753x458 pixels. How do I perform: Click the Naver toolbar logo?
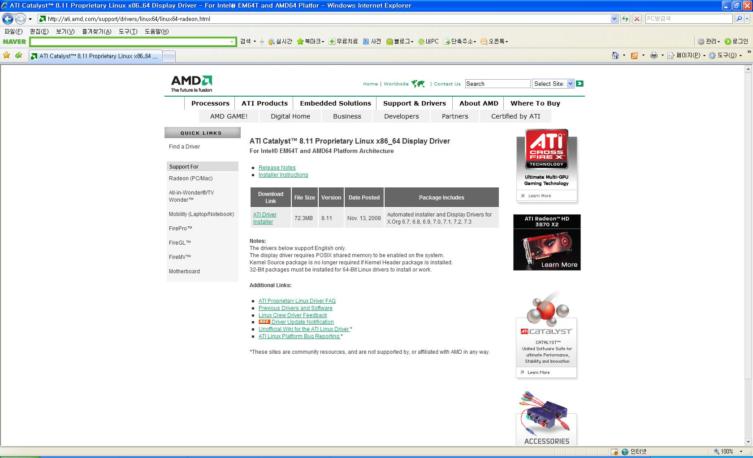tap(14, 42)
